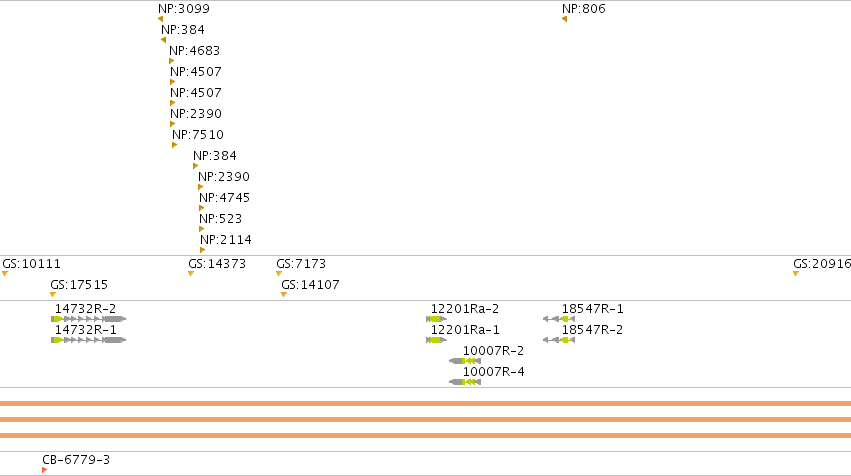Click the NP:3099 insertion triangle marker

[161, 19]
